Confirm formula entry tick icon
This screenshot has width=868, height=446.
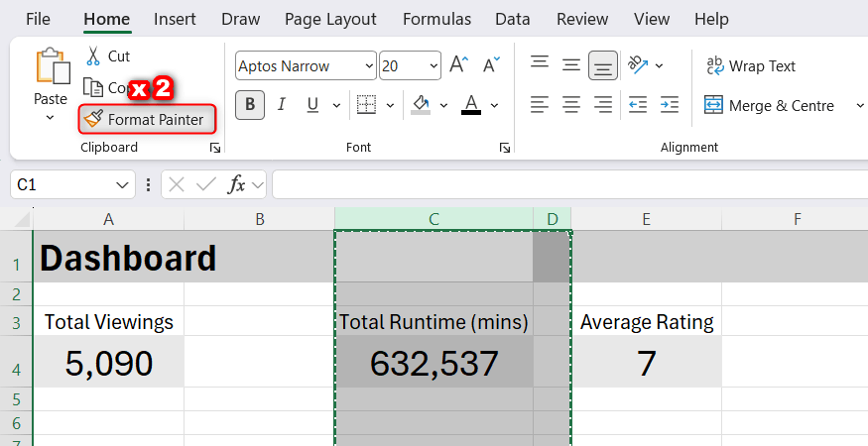point(206,184)
